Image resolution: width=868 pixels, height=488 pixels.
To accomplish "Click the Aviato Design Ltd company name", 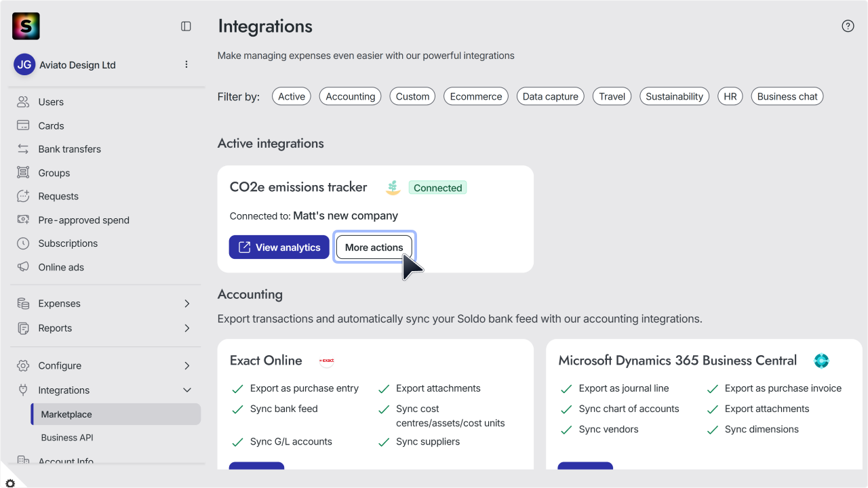I will tap(77, 65).
